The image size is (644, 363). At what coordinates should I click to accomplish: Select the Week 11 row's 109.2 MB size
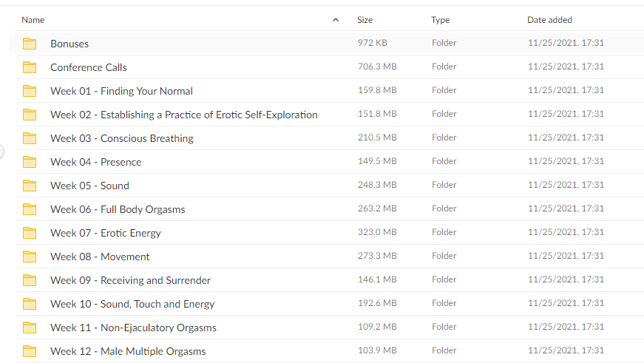pos(377,327)
